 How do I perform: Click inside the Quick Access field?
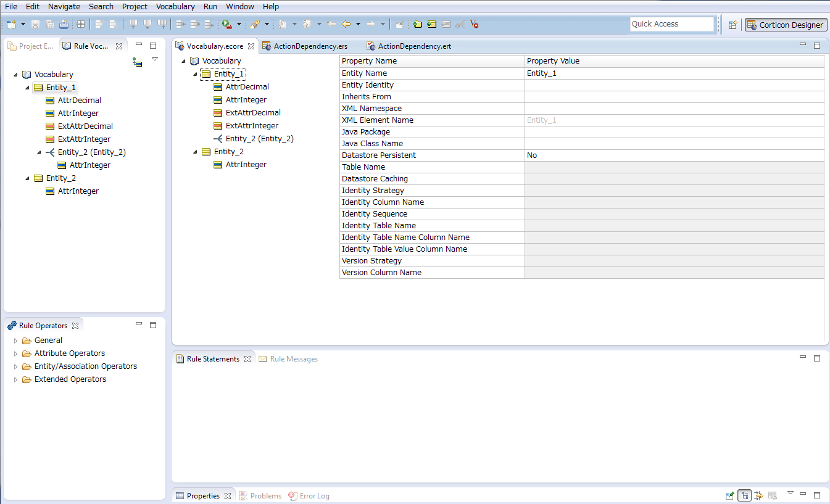click(x=671, y=23)
